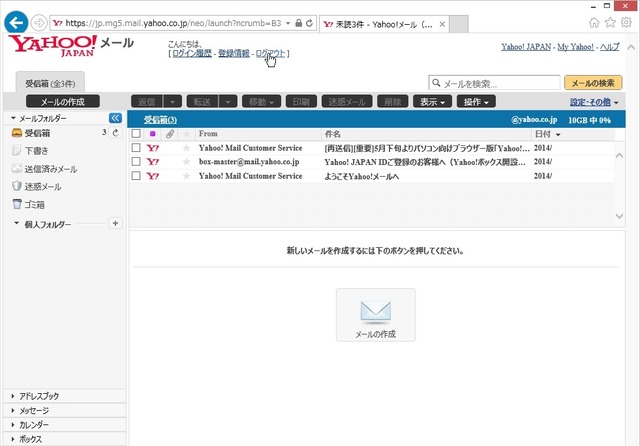The height and width of the screenshot is (446, 640).
Task: Sort messages by 件名 column header
Action: click(x=333, y=134)
